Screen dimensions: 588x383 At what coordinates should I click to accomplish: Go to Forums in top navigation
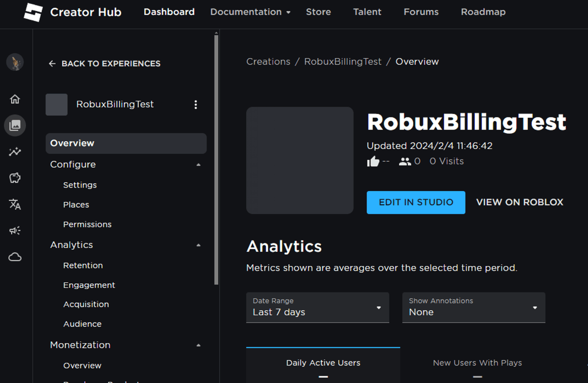pyautogui.click(x=421, y=12)
